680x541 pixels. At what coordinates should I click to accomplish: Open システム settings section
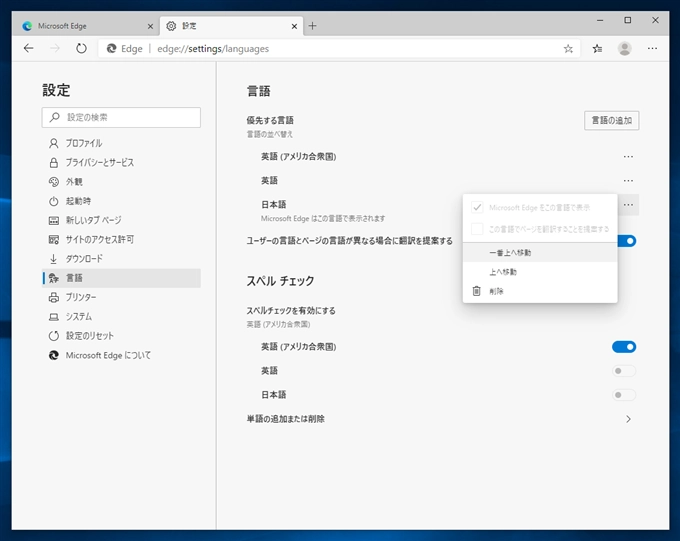(x=121, y=316)
